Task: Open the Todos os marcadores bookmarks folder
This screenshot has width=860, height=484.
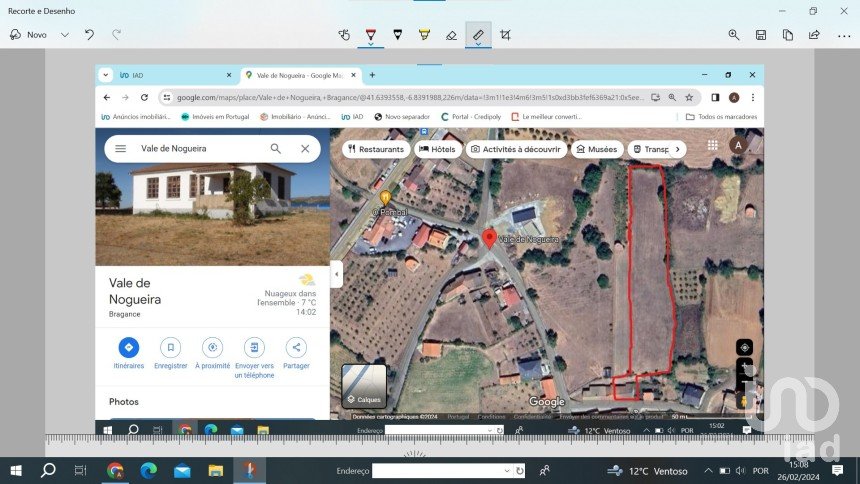Action: click(721, 117)
